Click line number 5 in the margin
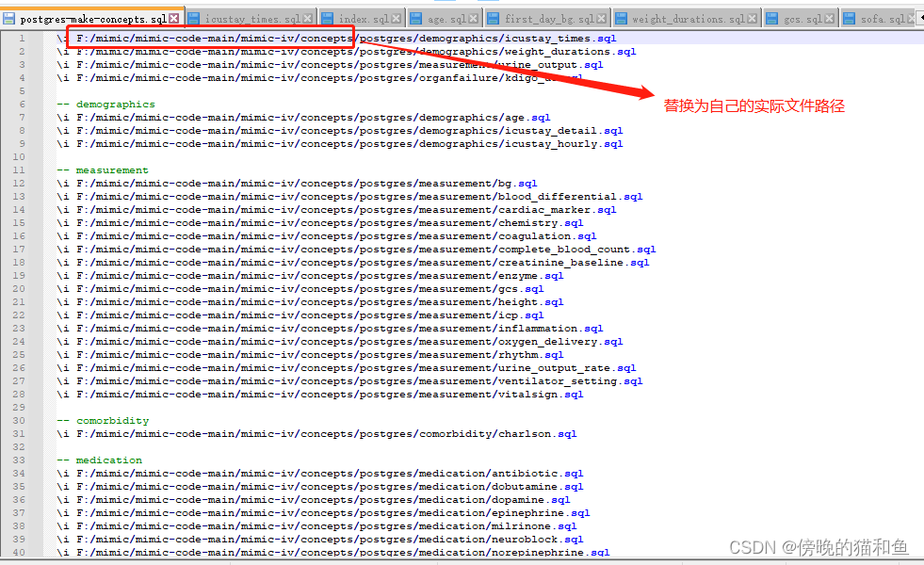Screen dimensions: 924x565 click(22, 91)
